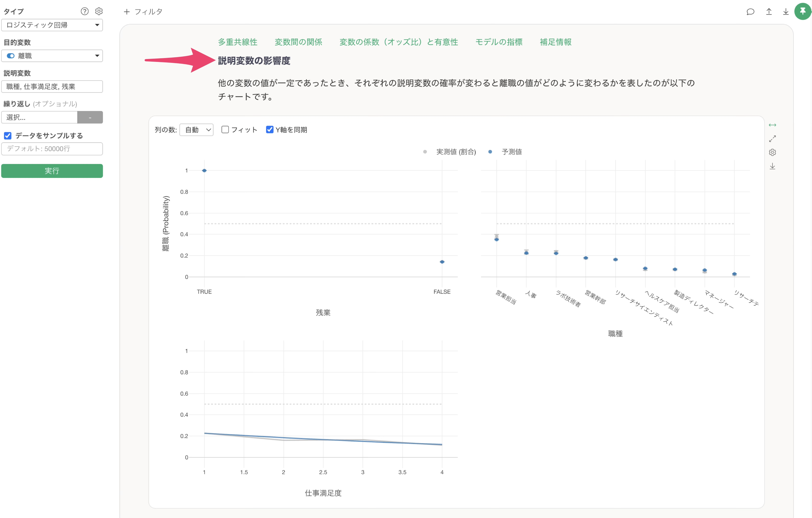Open chart settings gear beside chart

[772, 153]
